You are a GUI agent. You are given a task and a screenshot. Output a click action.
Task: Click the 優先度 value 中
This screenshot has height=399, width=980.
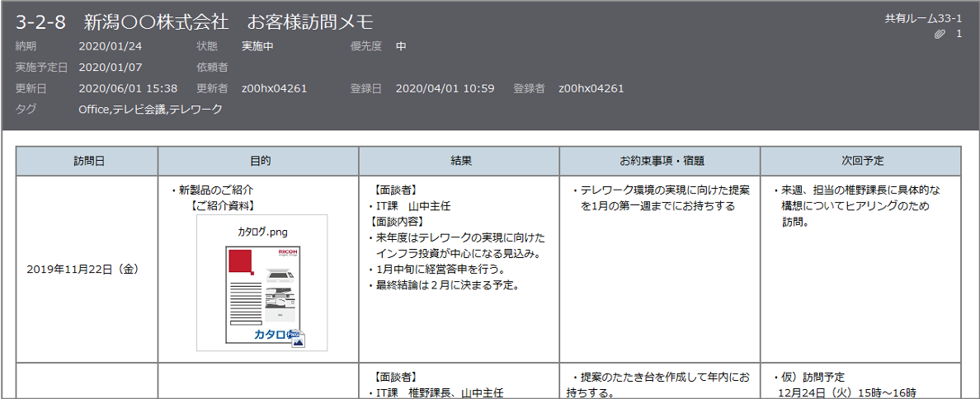point(401,45)
